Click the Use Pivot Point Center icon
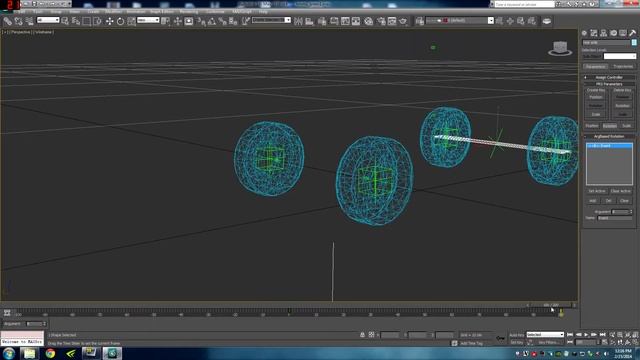The height and width of the screenshot is (360, 640). pyautogui.click(x=165, y=21)
